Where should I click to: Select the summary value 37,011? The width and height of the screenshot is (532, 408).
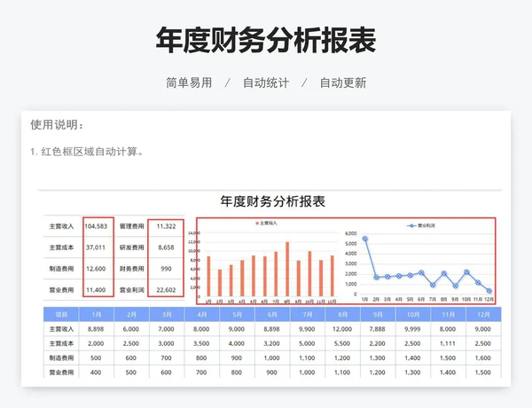(x=96, y=247)
